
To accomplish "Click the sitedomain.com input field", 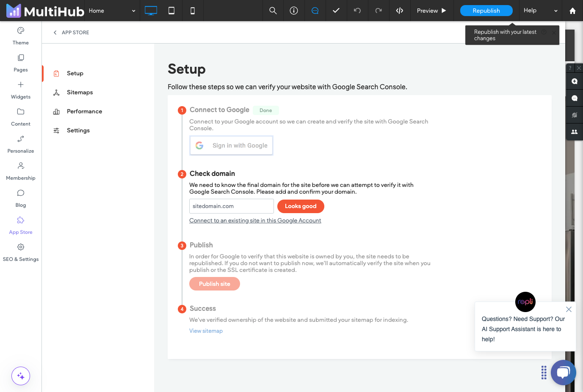I will [232, 206].
